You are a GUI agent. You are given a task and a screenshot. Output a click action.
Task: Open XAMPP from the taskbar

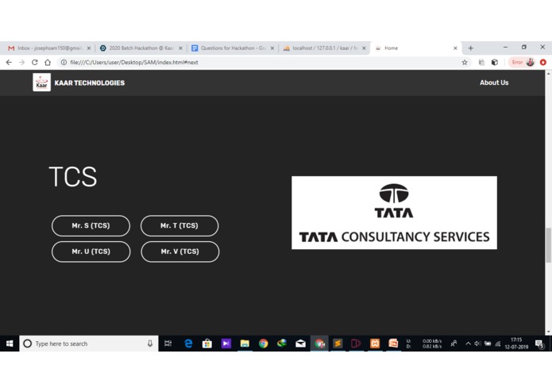[375, 344]
